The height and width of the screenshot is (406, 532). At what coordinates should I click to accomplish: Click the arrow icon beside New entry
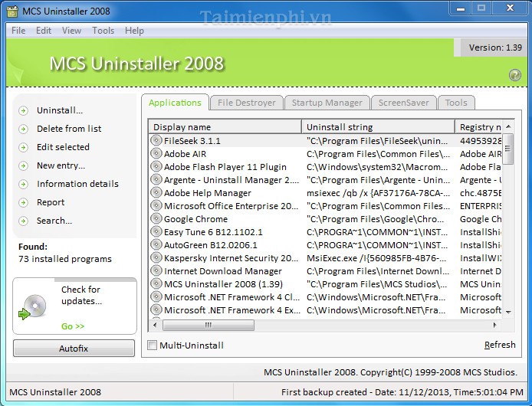coord(24,166)
